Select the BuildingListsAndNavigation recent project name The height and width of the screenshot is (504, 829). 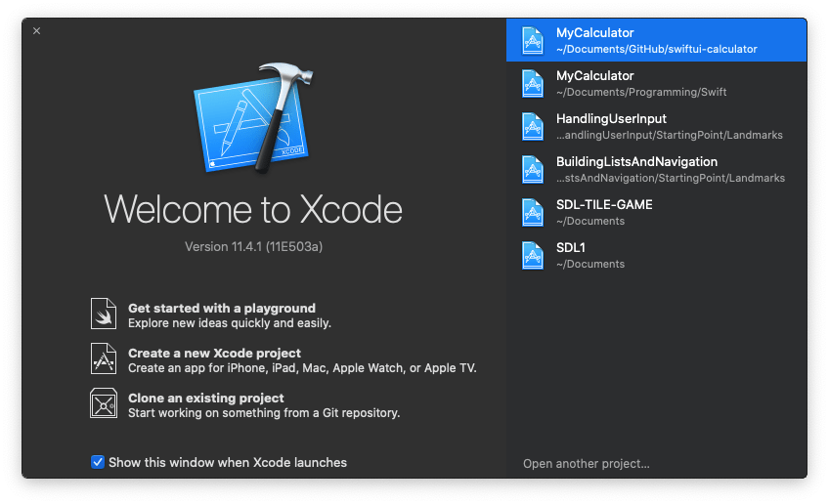coord(636,161)
